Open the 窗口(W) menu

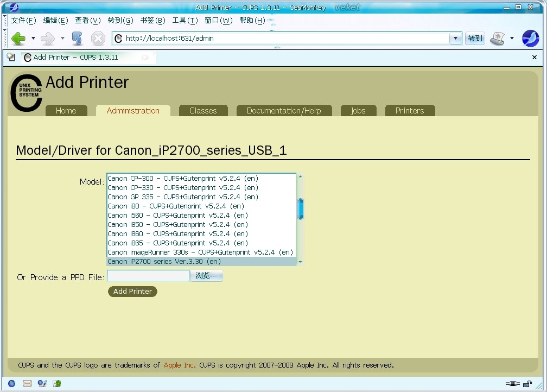click(218, 20)
